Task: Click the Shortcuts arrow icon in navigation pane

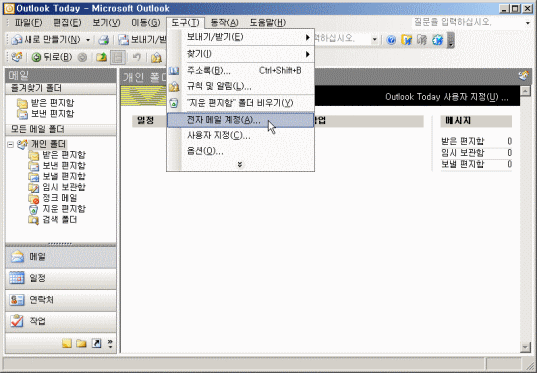Action: [x=96, y=343]
